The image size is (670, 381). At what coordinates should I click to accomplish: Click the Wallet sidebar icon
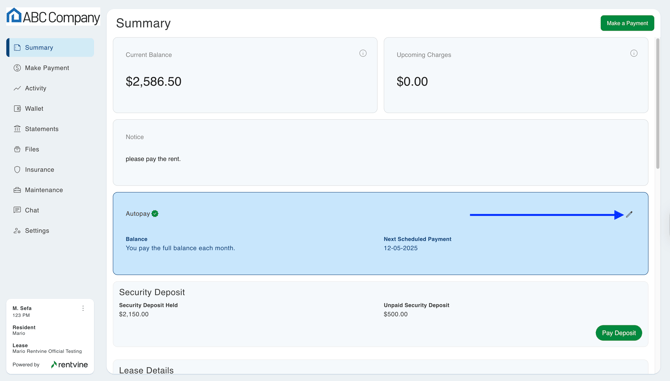tap(17, 108)
